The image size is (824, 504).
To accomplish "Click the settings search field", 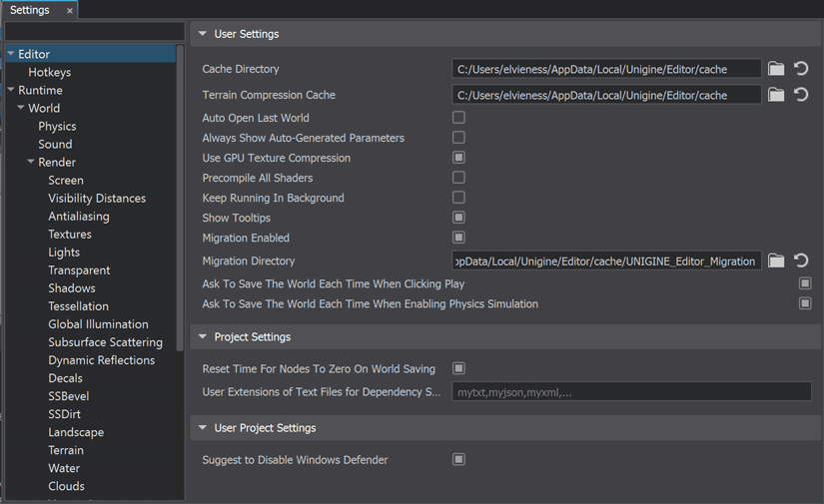I will (x=95, y=32).
